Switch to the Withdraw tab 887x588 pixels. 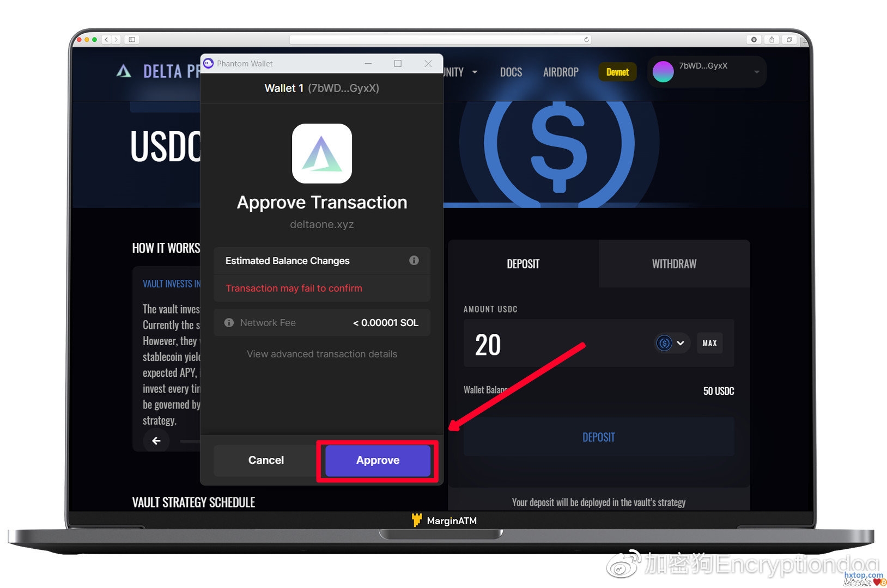[x=674, y=264]
